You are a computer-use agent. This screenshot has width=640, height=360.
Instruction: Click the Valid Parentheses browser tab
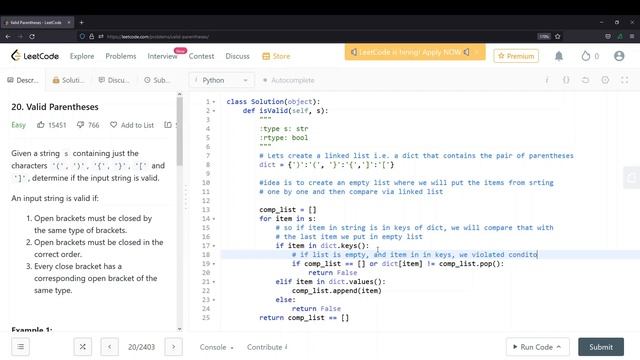click(x=37, y=22)
